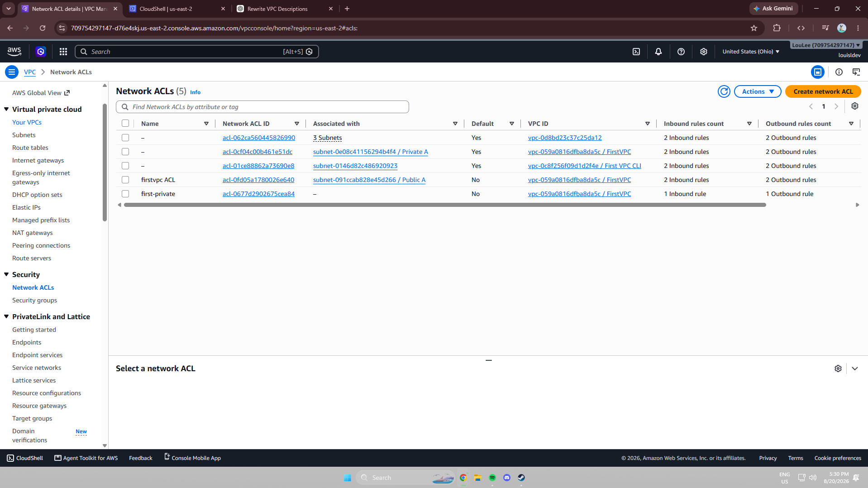Open the AWS home logo
This screenshot has width=868, height=488.
pyautogui.click(x=14, y=52)
